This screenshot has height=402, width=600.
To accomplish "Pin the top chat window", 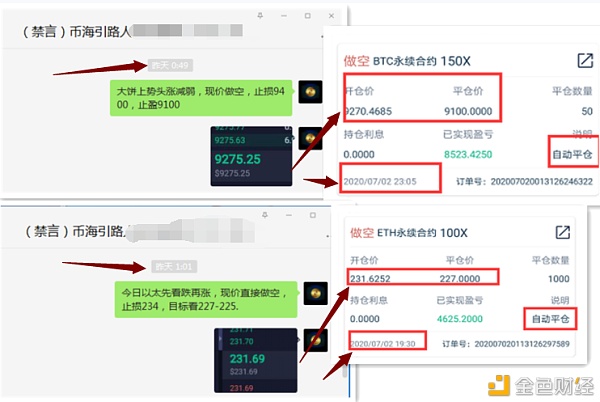I will tap(260, 16).
